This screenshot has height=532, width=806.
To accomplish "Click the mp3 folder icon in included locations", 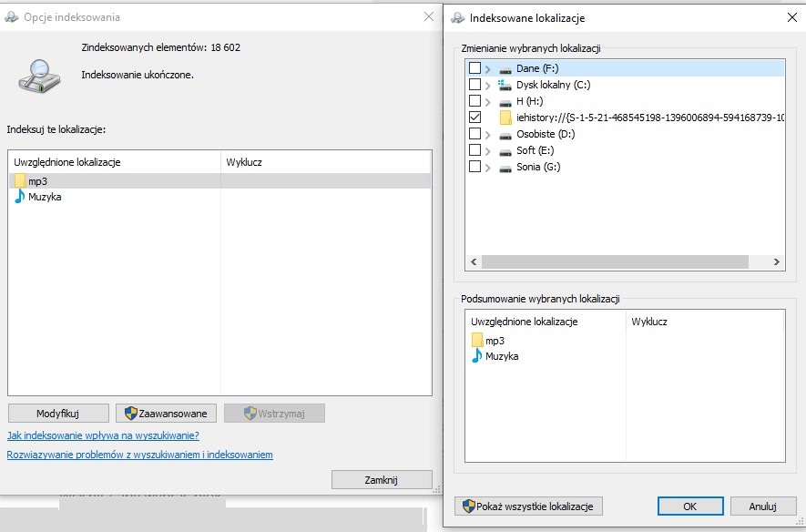I will pyautogui.click(x=20, y=181).
